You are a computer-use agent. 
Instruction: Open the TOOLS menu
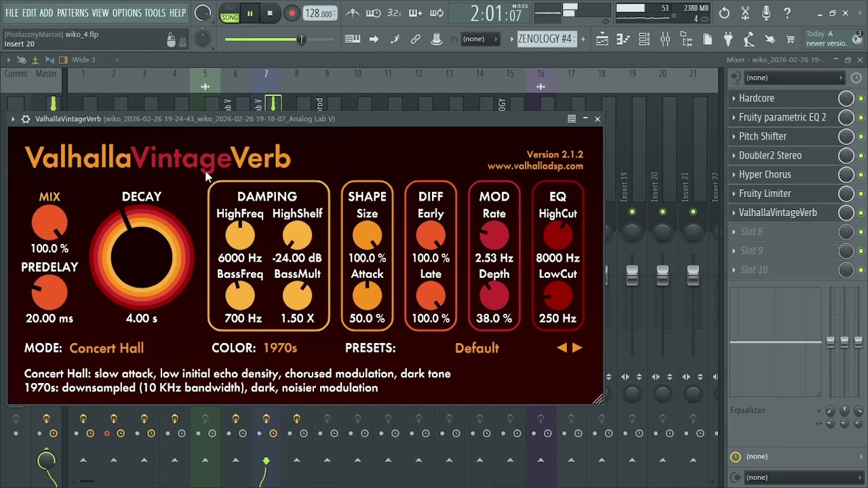[155, 13]
